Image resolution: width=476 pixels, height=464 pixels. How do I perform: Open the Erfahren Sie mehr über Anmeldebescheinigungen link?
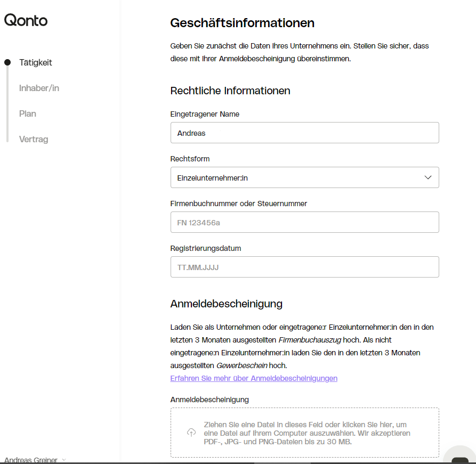tap(254, 378)
